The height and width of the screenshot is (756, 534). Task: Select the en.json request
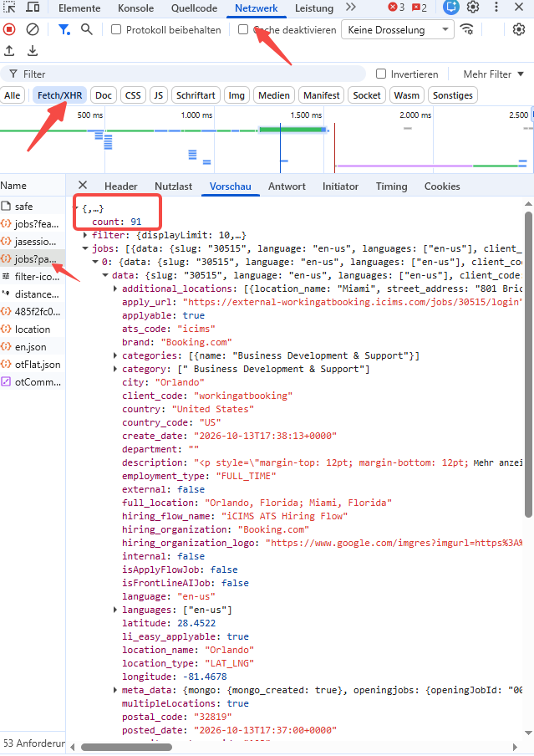33,347
